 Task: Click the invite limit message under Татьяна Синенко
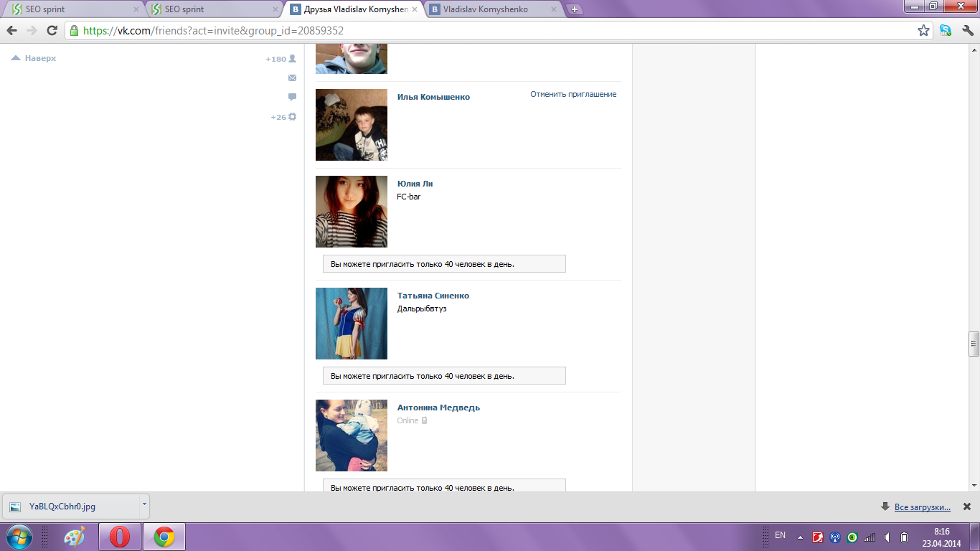(444, 376)
